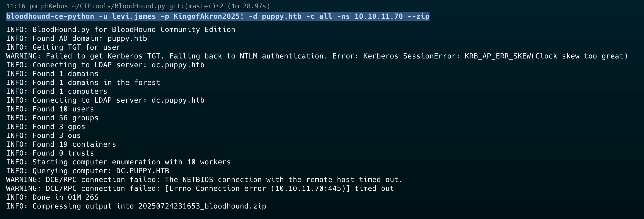Click the 20250724231653_bloodhound.zip filename
Image resolution: width=644 pixels, height=219 pixels.
click(202, 206)
